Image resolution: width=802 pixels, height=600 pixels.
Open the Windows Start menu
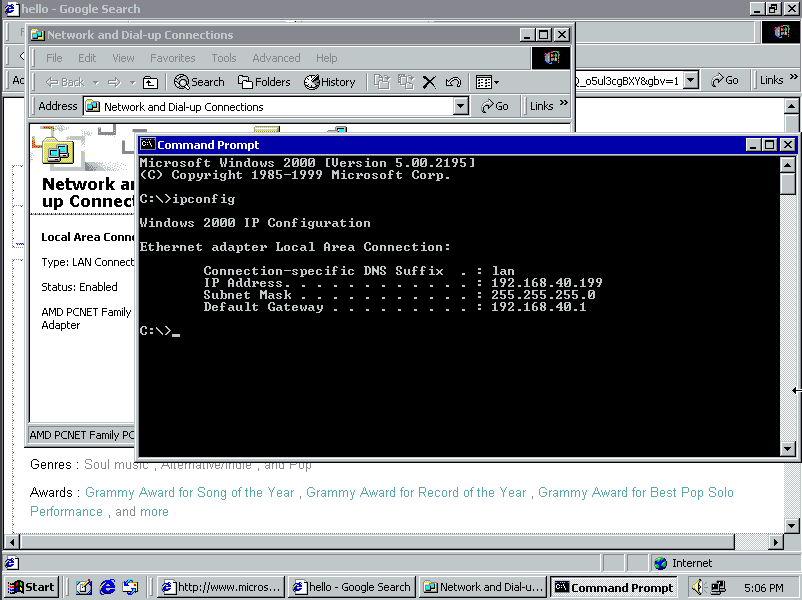click(x=31, y=587)
